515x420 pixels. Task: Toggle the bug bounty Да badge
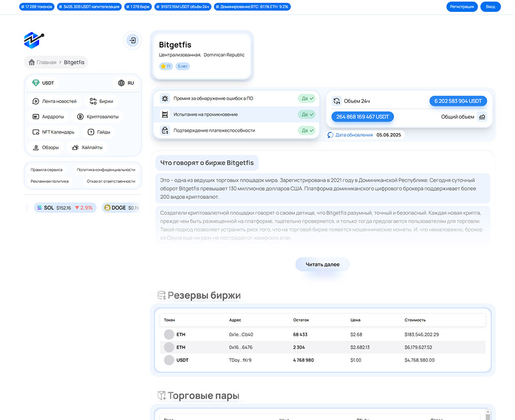[307, 98]
